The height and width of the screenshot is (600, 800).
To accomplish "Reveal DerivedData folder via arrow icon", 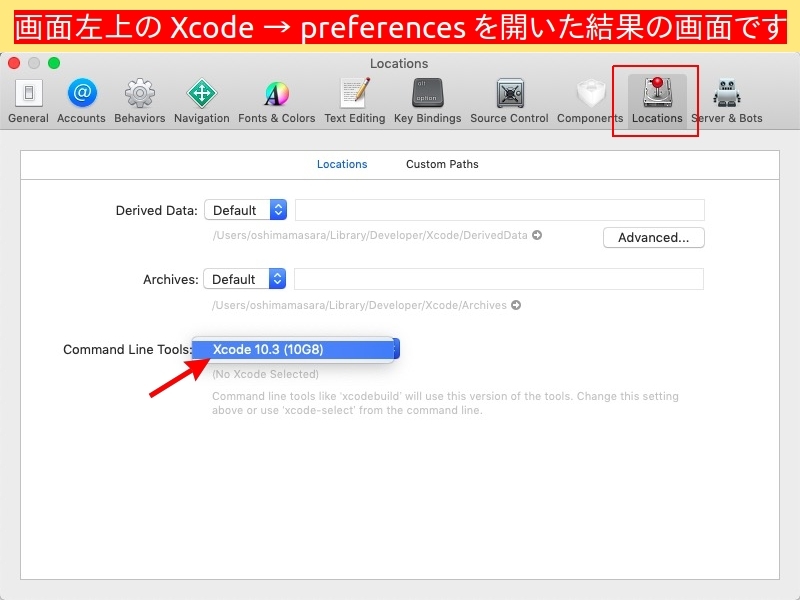I will click(537, 235).
